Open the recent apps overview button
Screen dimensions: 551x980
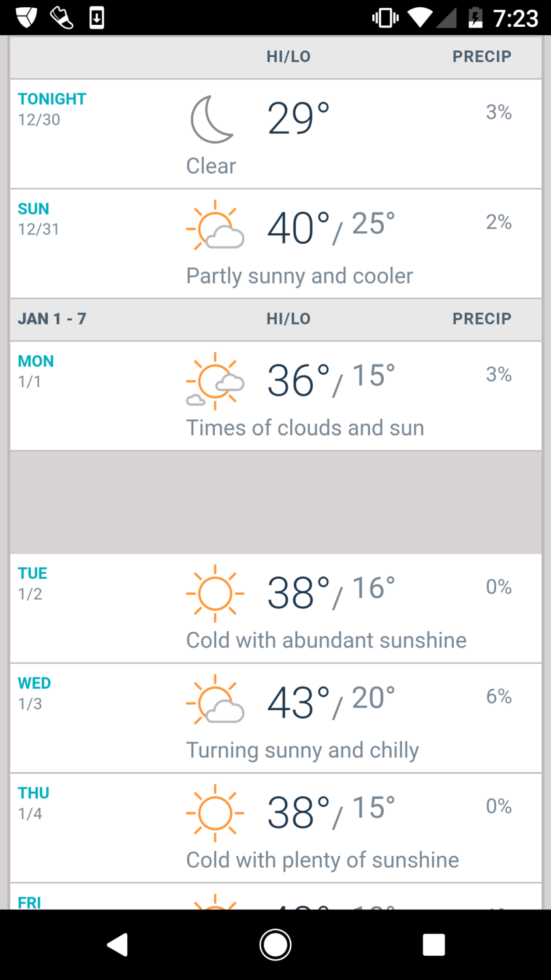[x=433, y=945]
